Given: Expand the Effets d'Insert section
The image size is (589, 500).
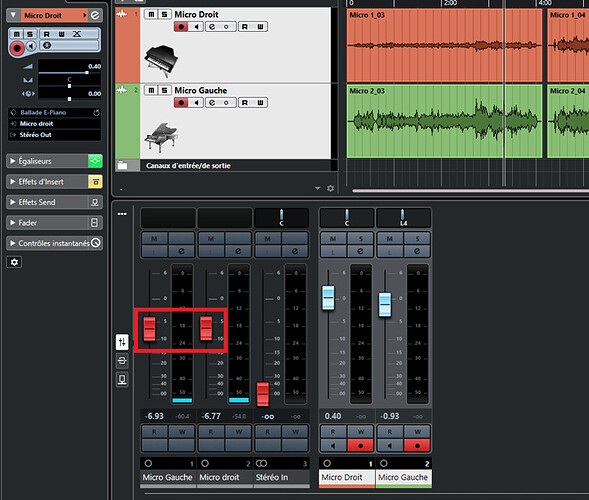Looking at the screenshot, I should (13, 182).
